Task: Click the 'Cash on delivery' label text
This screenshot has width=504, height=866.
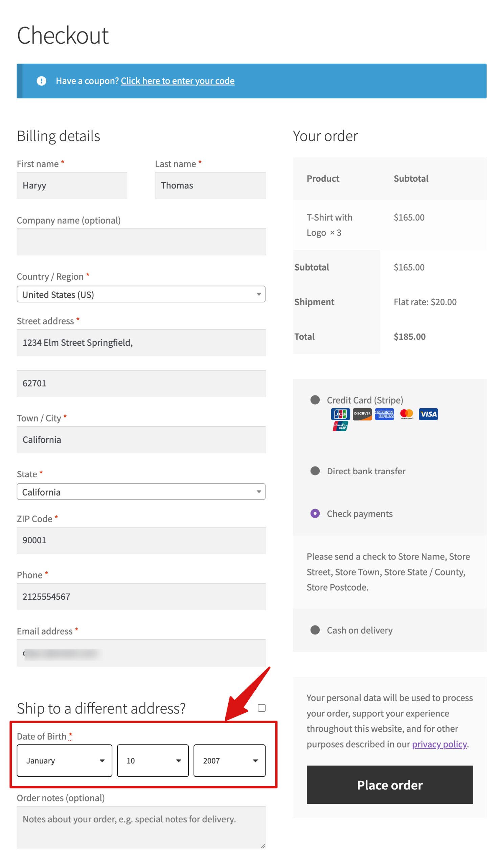Action: 360,630
